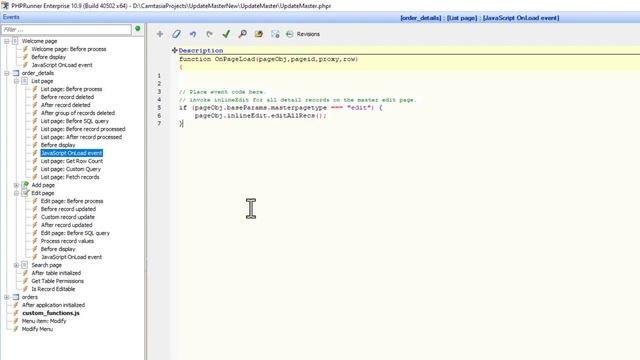The height and width of the screenshot is (360, 640).
Task: Open the Modify Menu event
Action: [x=37, y=329]
